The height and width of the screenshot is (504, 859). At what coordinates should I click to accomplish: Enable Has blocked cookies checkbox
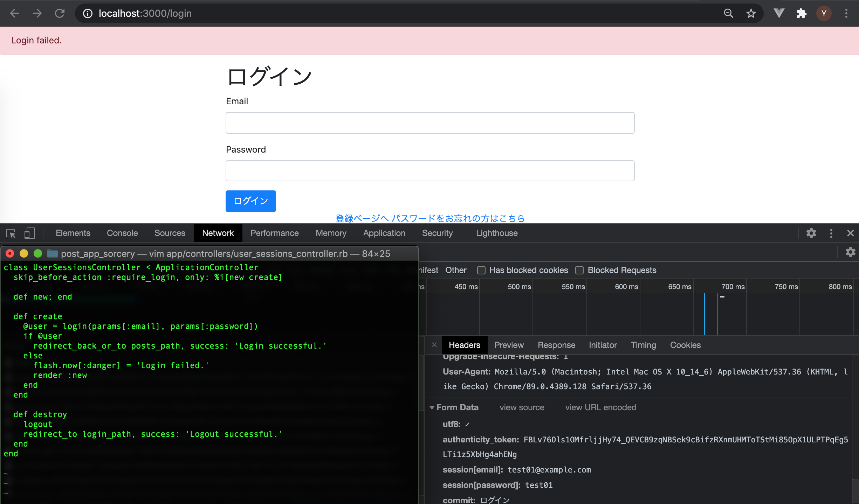[x=481, y=270]
